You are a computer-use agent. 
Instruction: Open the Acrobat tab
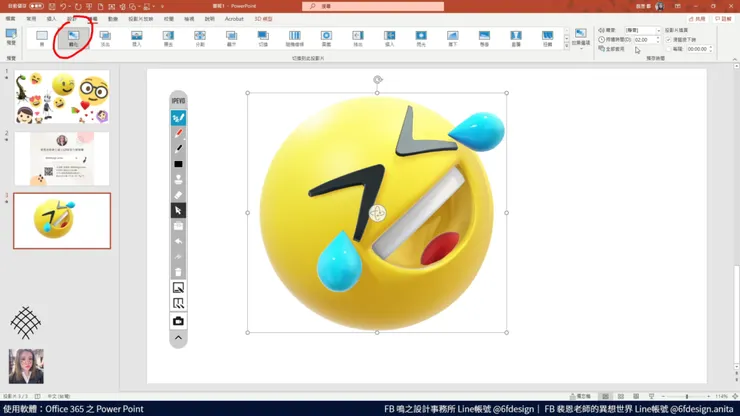(234, 19)
